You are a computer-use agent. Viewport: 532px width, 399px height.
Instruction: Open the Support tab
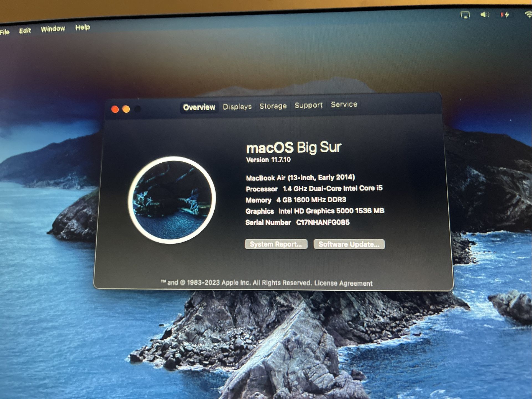click(x=309, y=105)
